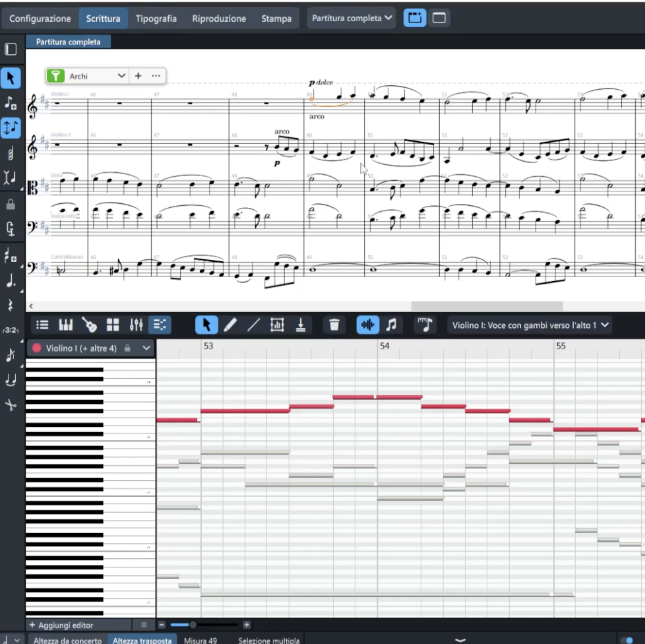645x644 pixels.
Task: Select the pencil draw tool in key editor
Action: point(230,325)
